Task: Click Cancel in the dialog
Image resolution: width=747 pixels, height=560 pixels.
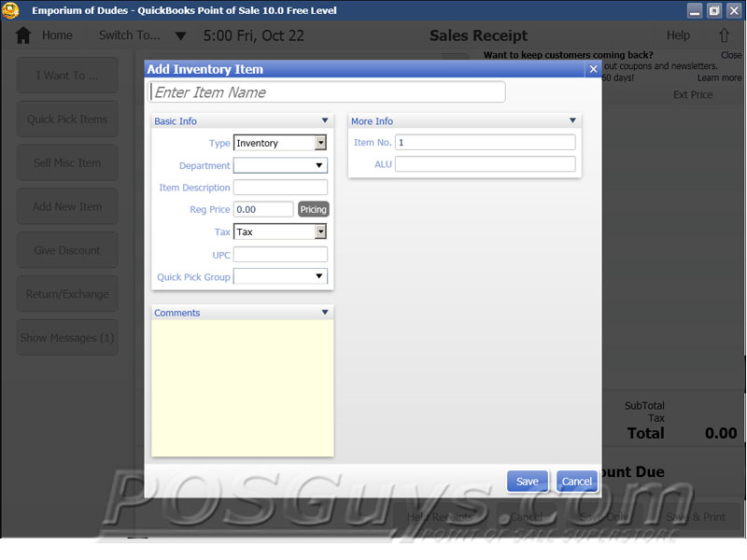Action: tap(576, 482)
